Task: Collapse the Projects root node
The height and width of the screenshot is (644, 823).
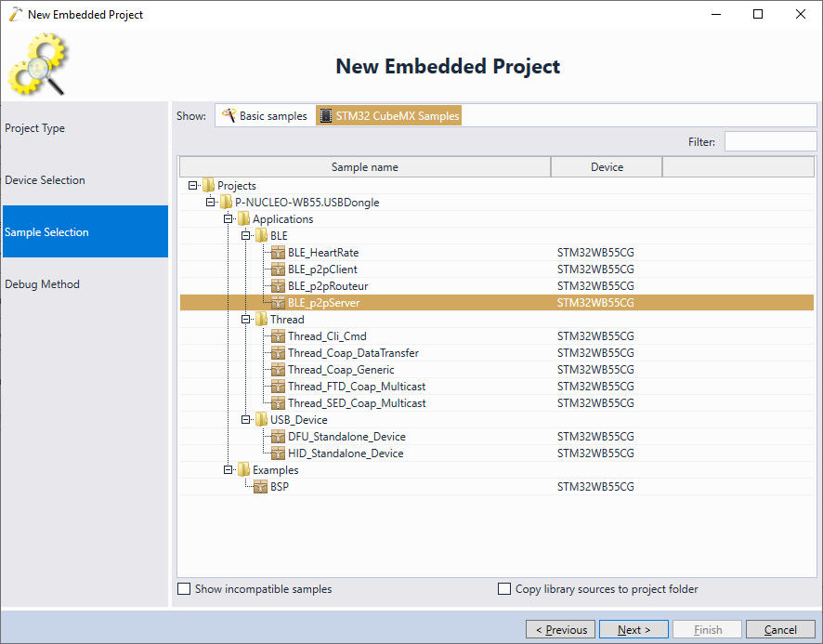Action: click(x=192, y=186)
